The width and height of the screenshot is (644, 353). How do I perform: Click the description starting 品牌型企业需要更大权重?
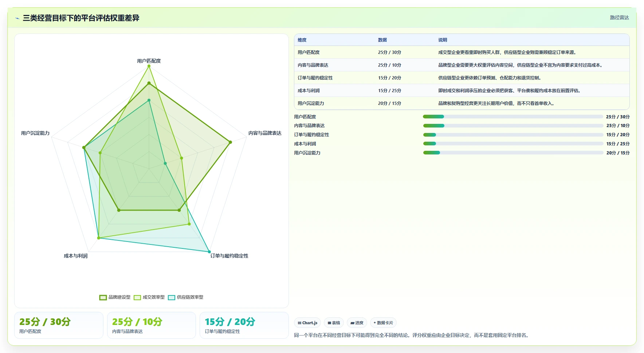pos(521,65)
